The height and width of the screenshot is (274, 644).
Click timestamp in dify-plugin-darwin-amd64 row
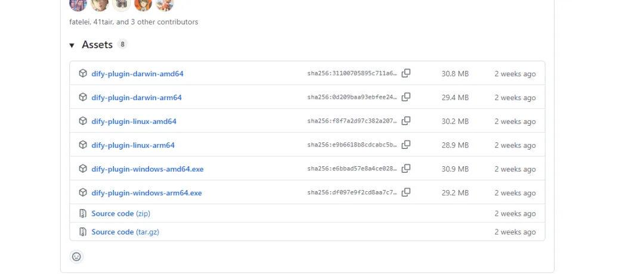pyautogui.click(x=515, y=74)
